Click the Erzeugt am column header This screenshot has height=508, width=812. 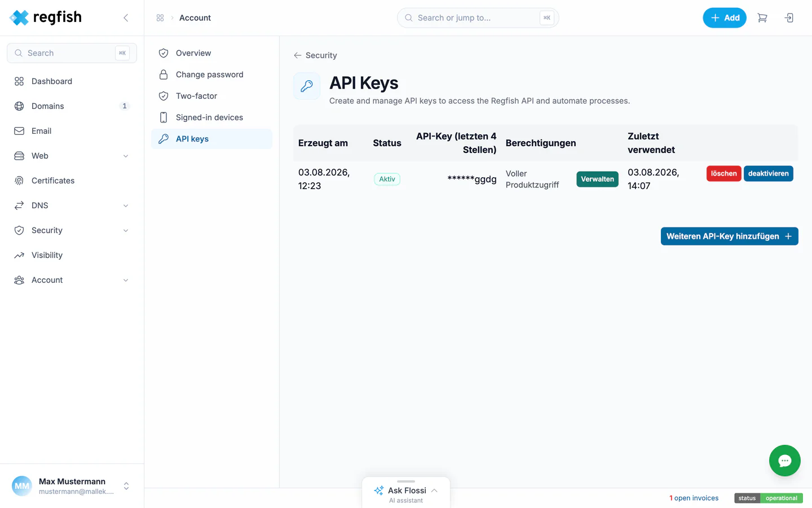323,143
